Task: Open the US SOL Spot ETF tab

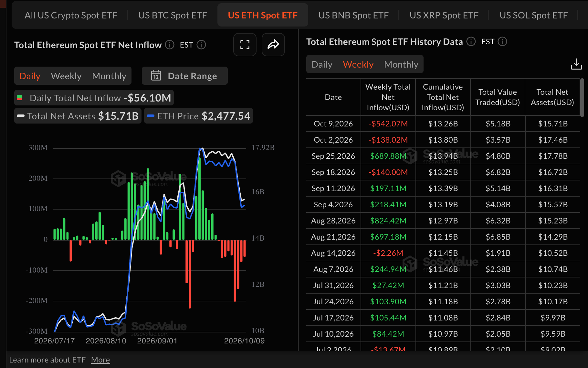Action: pyautogui.click(x=533, y=15)
